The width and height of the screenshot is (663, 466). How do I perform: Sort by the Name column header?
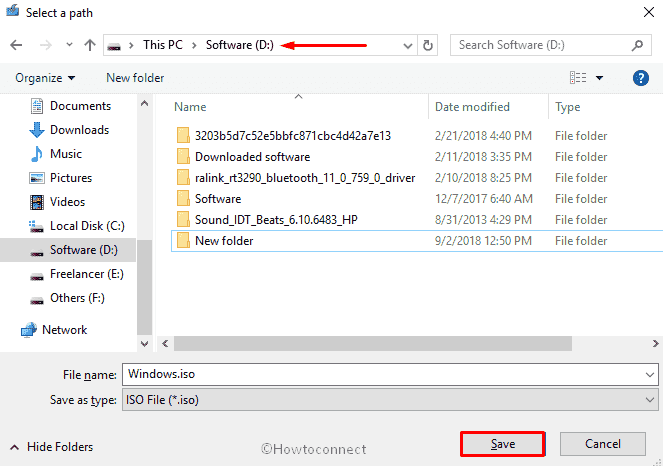[x=190, y=107]
